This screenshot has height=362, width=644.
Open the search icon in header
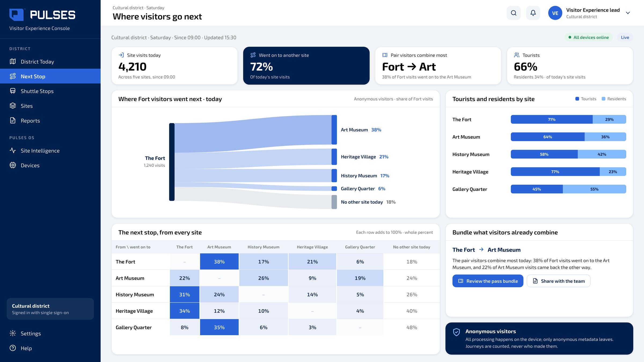point(514,13)
